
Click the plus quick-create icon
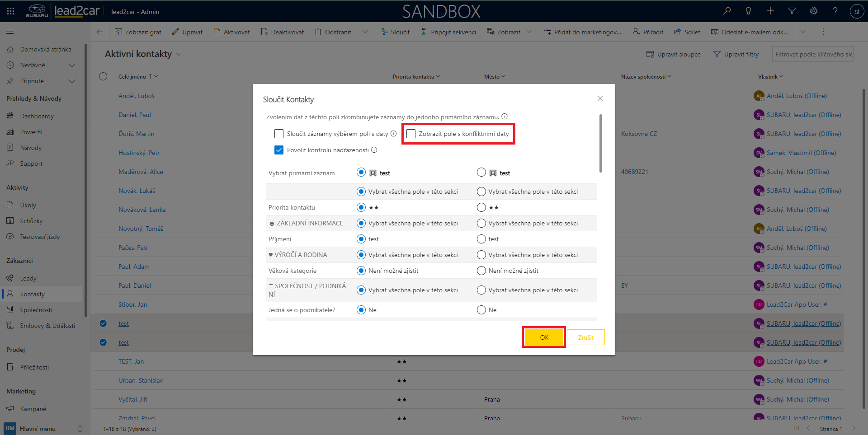click(x=770, y=11)
